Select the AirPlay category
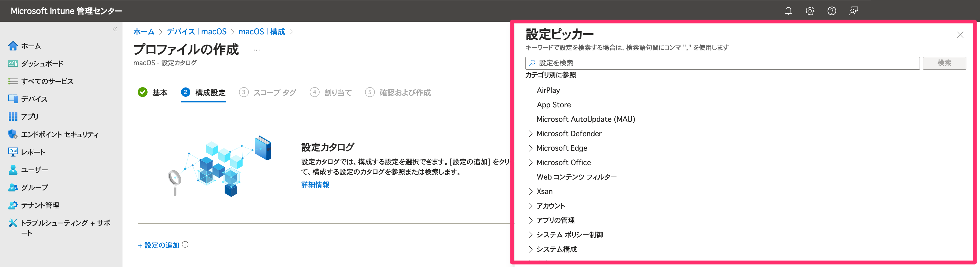The image size is (980, 267). [548, 90]
